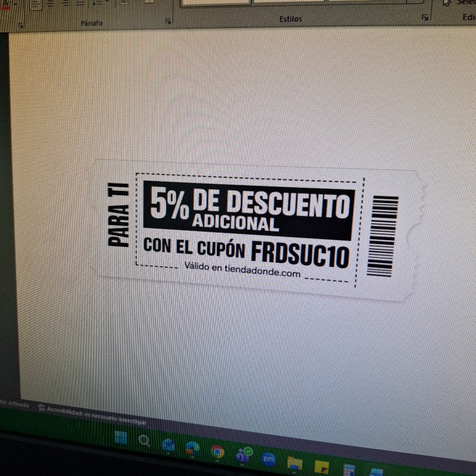
Task: Open the Párrafo dialog launcher
Action: pyautogui.click(x=168, y=21)
